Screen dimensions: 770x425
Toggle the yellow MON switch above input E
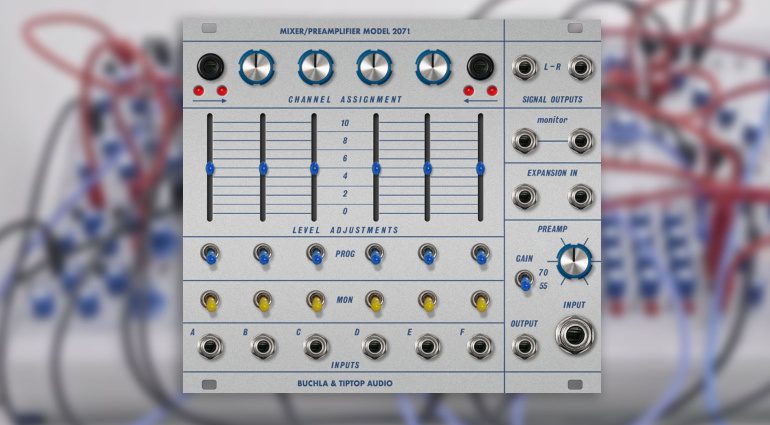point(428,301)
